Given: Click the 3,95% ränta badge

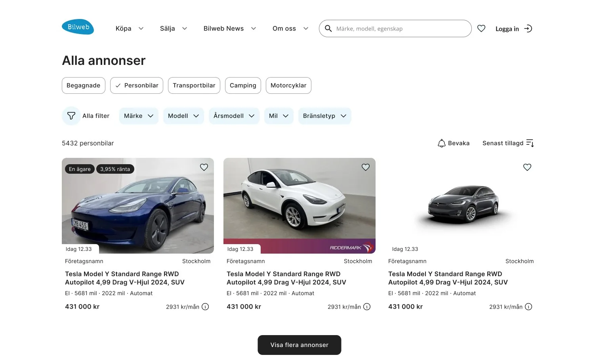Looking at the screenshot, I should click(115, 169).
